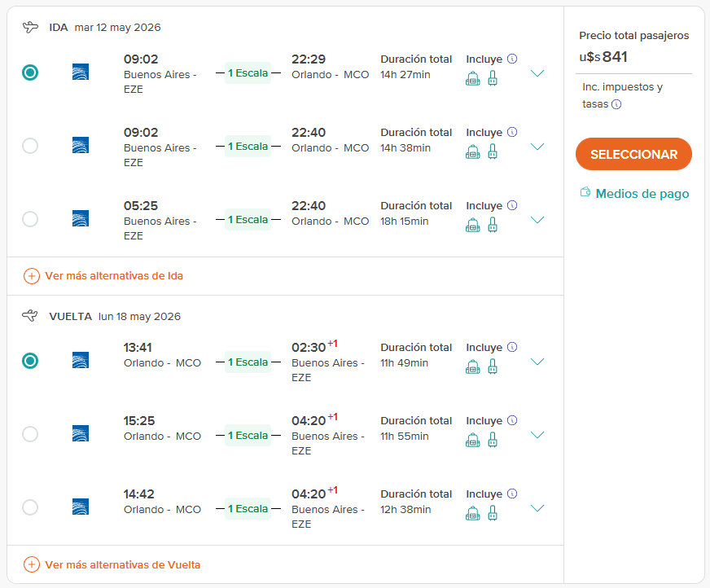Expand details of the 14h 27min outbound flight
The height and width of the screenshot is (588, 710).
[537, 73]
